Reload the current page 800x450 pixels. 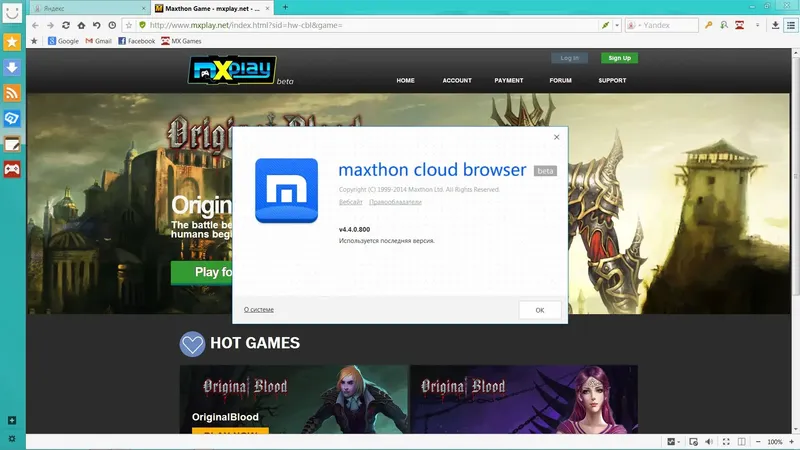coord(66,25)
